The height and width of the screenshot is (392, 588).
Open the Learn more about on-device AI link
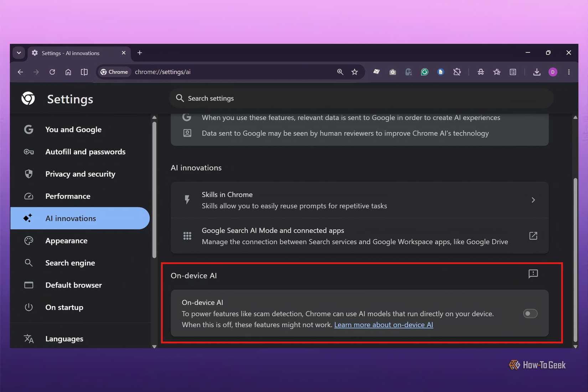383,325
